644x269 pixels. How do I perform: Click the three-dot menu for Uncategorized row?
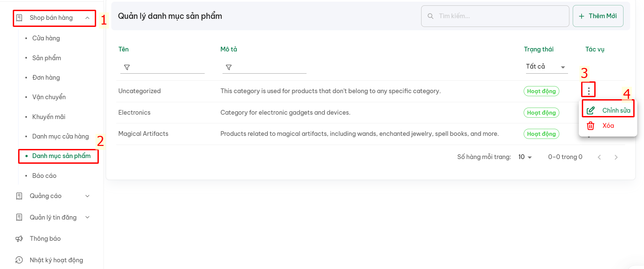589,91
